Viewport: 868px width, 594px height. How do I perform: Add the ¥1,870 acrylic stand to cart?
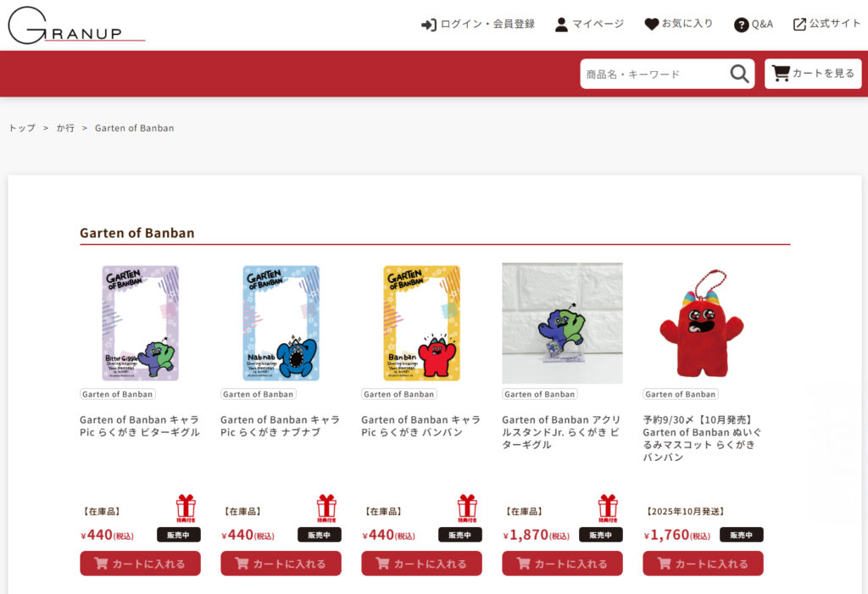(x=563, y=563)
